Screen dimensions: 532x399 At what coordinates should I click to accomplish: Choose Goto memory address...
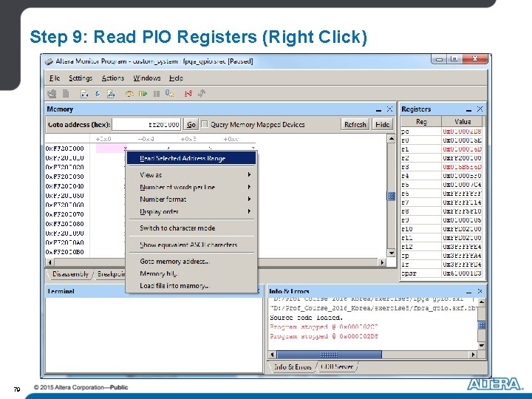click(x=191, y=262)
